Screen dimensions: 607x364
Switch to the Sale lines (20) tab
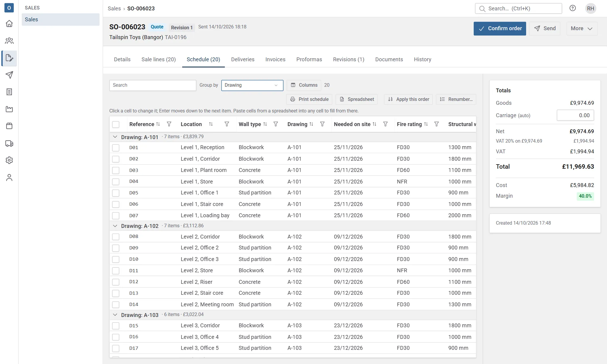[x=158, y=59]
